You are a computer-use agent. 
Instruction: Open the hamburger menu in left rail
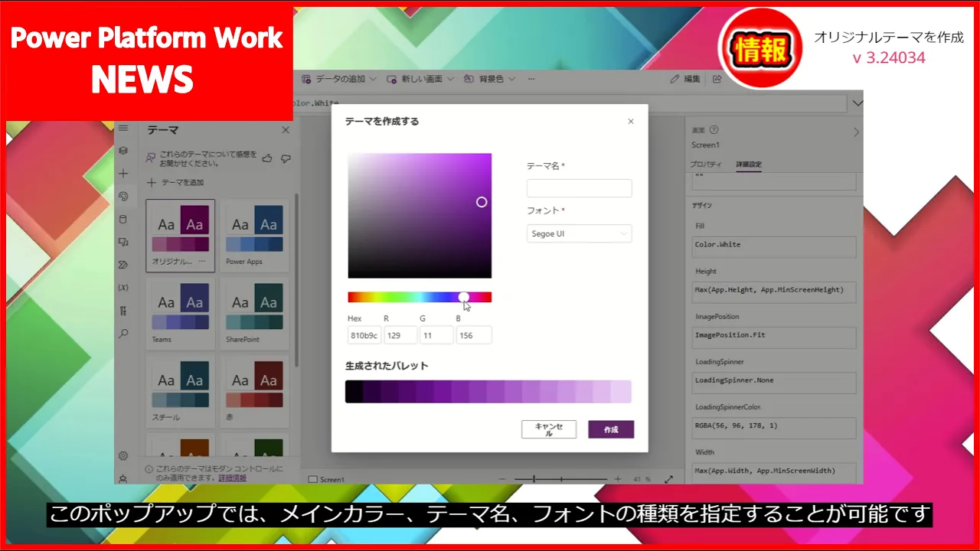pyautogui.click(x=123, y=128)
